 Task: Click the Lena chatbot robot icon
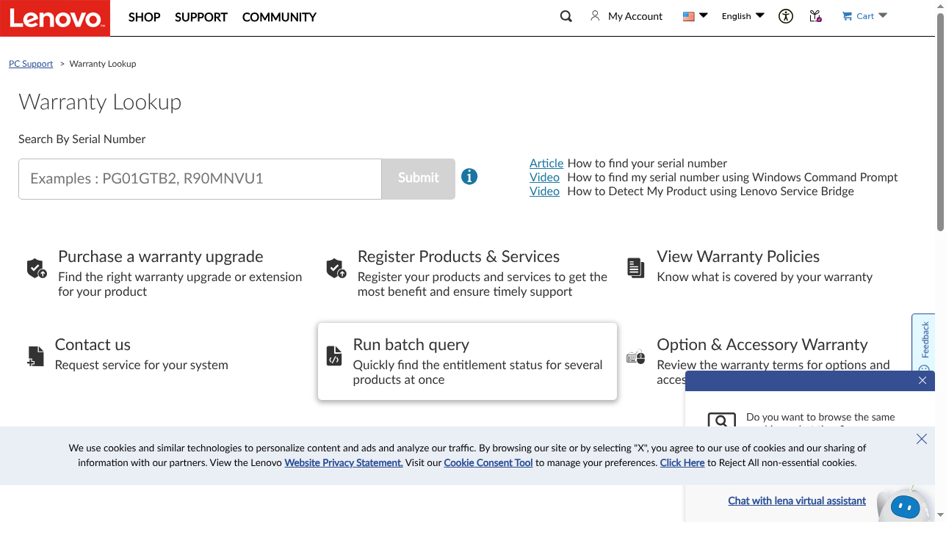(x=906, y=504)
